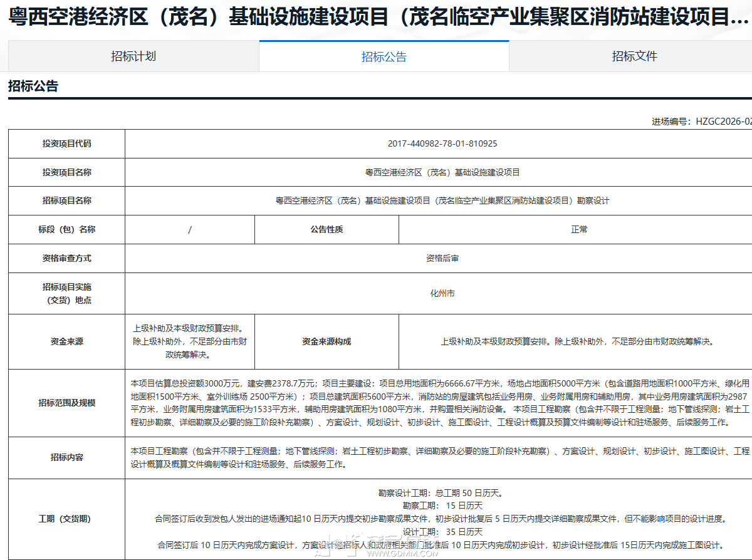Click the 正常 value cell
This screenshot has width=752, height=560.
[x=579, y=229]
